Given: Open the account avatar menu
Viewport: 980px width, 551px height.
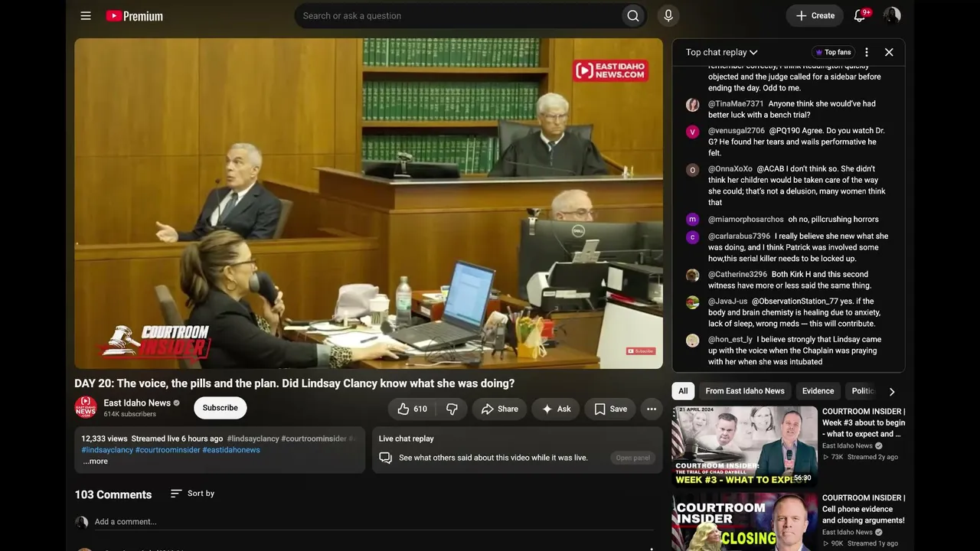Looking at the screenshot, I should pyautogui.click(x=892, y=16).
